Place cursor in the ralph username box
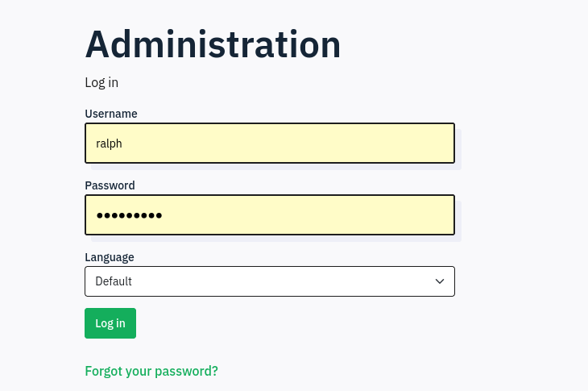The height and width of the screenshot is (391, 588). click(269, 144)
